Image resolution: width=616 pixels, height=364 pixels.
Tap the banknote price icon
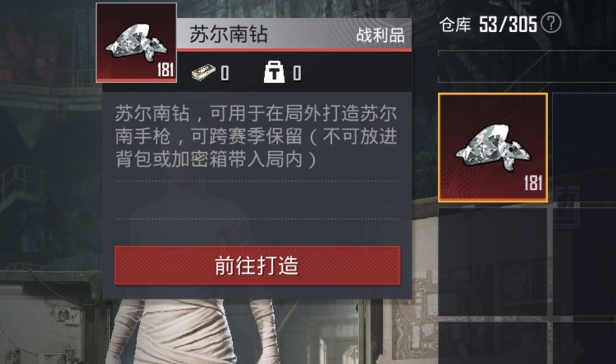click(x=204, y=73)
